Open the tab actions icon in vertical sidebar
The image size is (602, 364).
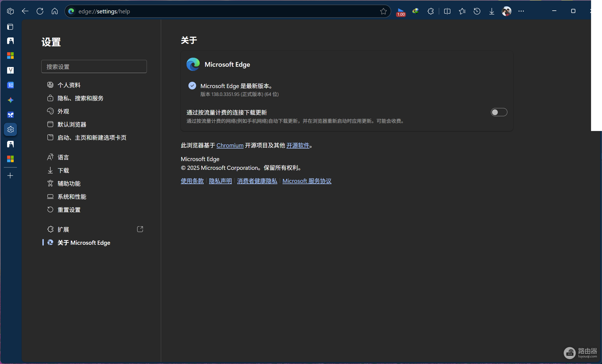click(x=10, y=27)
